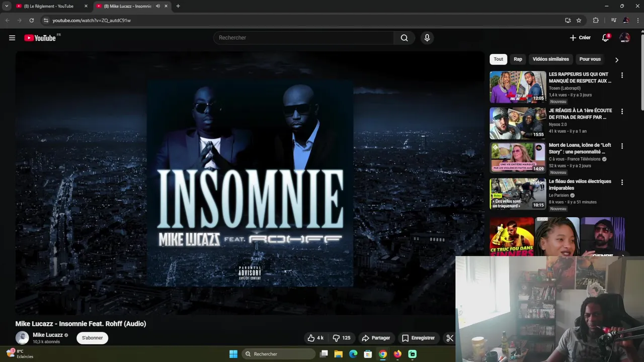Dislike the video with thumbs down
The width and height of the screenshot is (644, 362).
342,338
